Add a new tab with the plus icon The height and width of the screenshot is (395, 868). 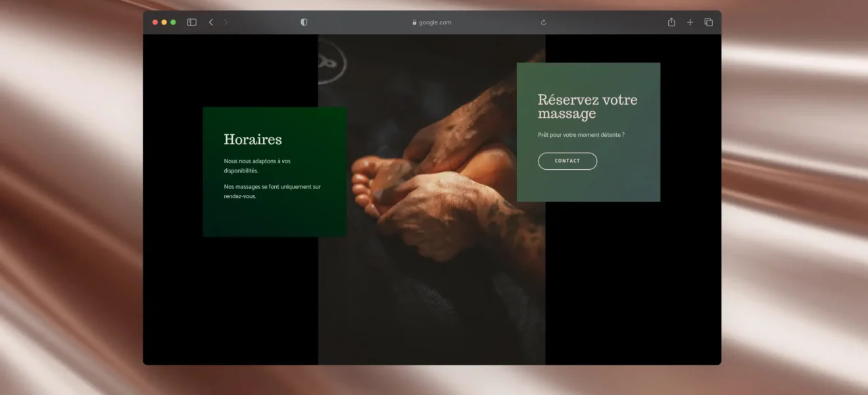tap(690, 22)
